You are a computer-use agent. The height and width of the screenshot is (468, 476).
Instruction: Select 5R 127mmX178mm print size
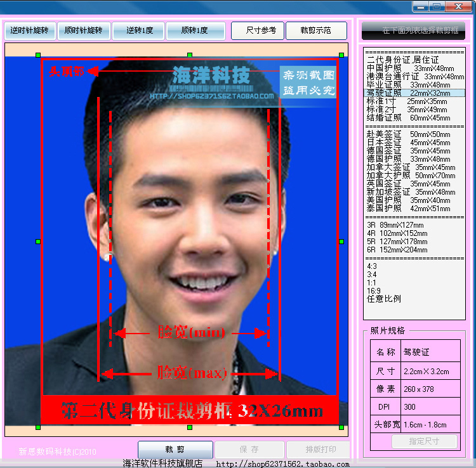pyautogui.click(x=414, y=242)
